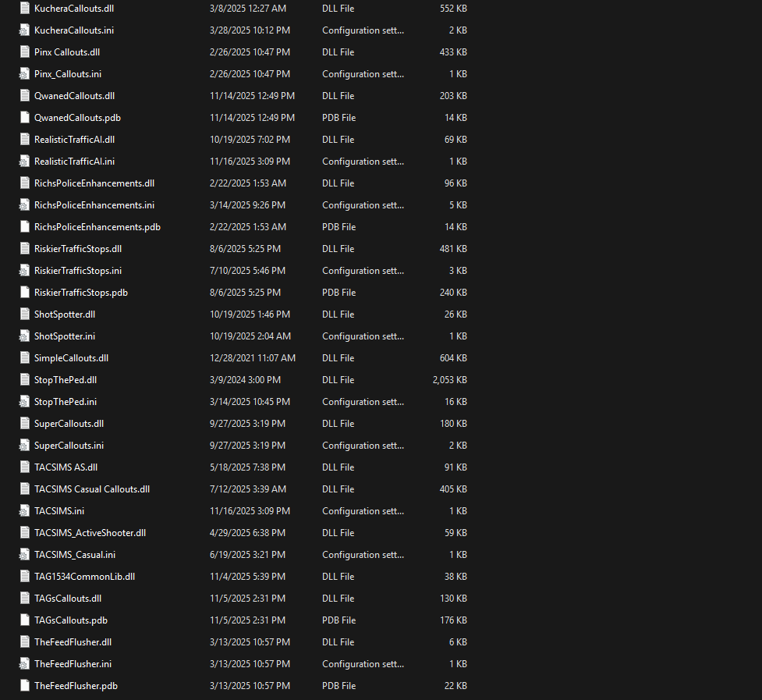Screen dimensions: 762x700
Task: Click the RiskierTrafficStops.ini gear icon
Action: point(26,271)
